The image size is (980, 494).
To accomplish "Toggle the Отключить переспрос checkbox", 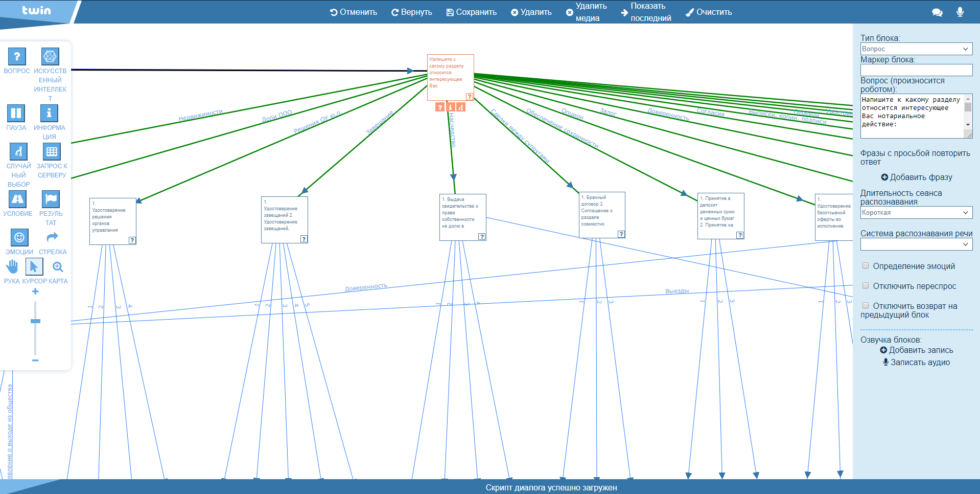I will tap(866, 285).
